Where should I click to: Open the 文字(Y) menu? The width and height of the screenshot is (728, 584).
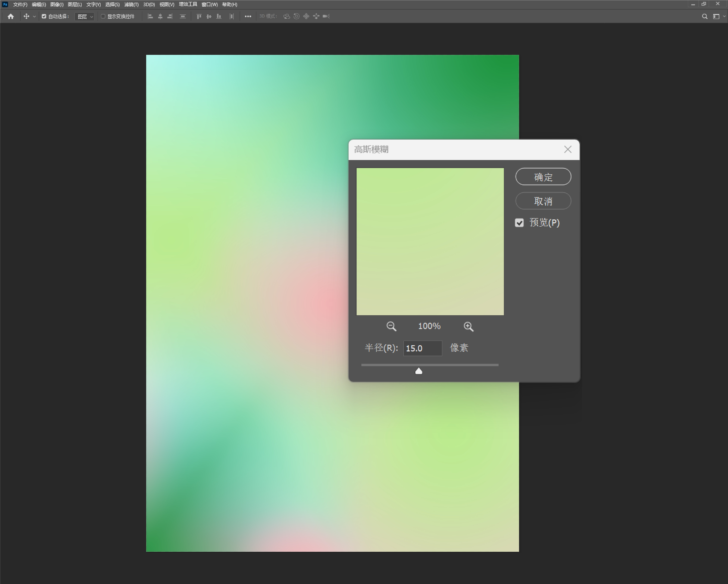pos(93,4)
